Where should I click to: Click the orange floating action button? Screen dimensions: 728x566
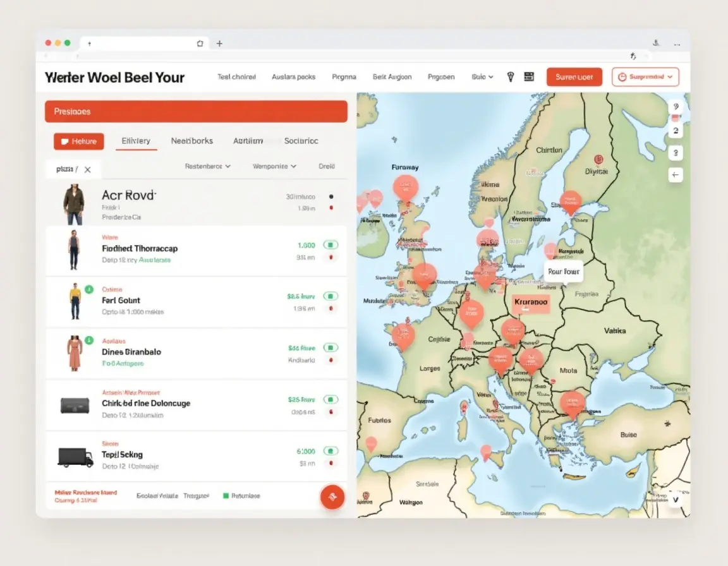pyautogui.click(x=332, y=497)
